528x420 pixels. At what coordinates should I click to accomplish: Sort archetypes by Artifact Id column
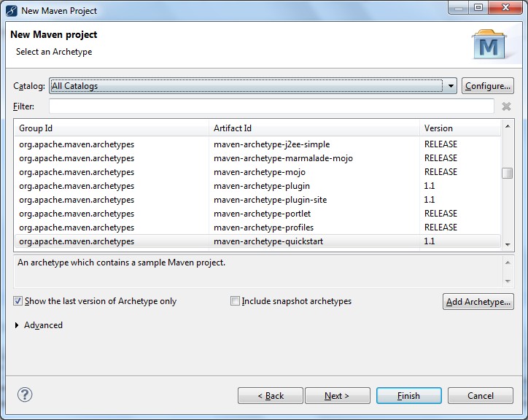314,128
